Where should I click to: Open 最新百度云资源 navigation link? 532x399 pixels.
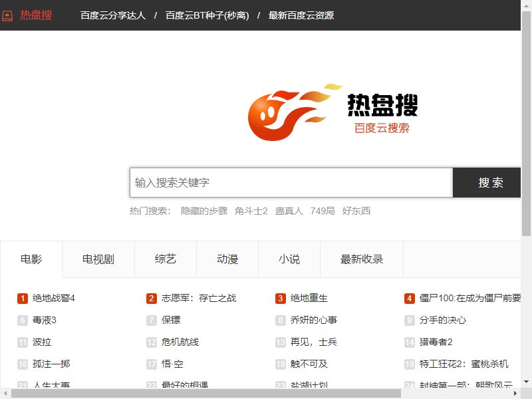(x=301, y=15)
